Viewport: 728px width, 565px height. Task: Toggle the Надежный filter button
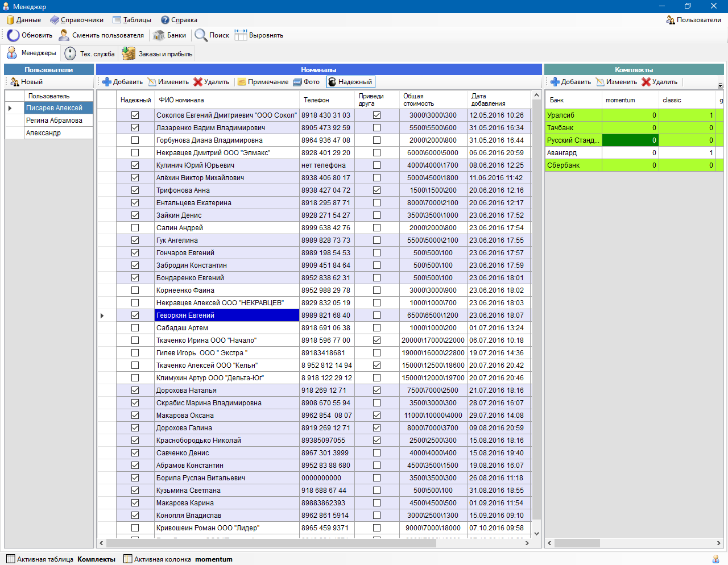coord(350,82)
